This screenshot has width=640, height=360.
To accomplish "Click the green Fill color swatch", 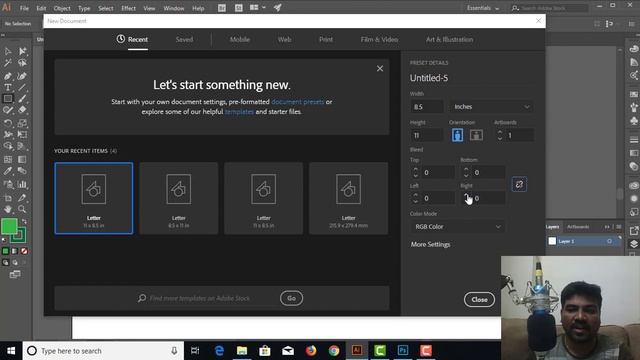I will coord(9,227).
